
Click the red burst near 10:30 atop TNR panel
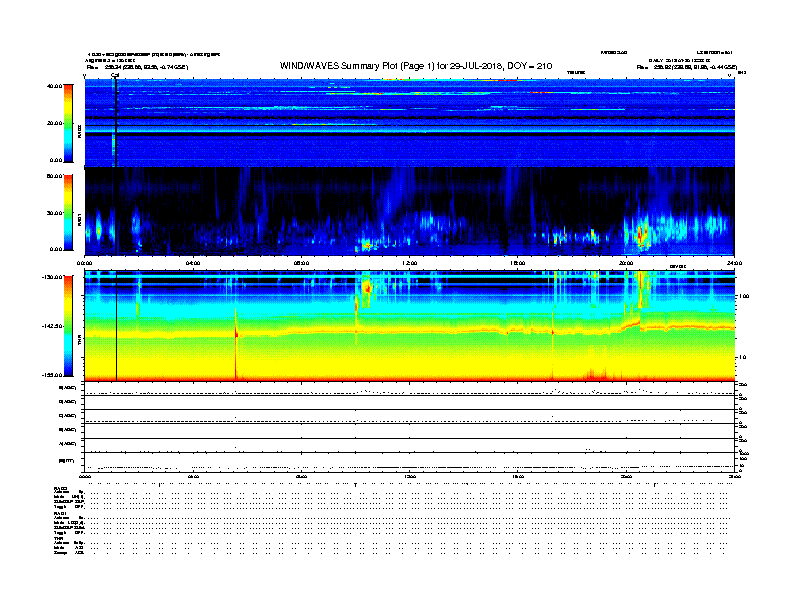point(367,288)
